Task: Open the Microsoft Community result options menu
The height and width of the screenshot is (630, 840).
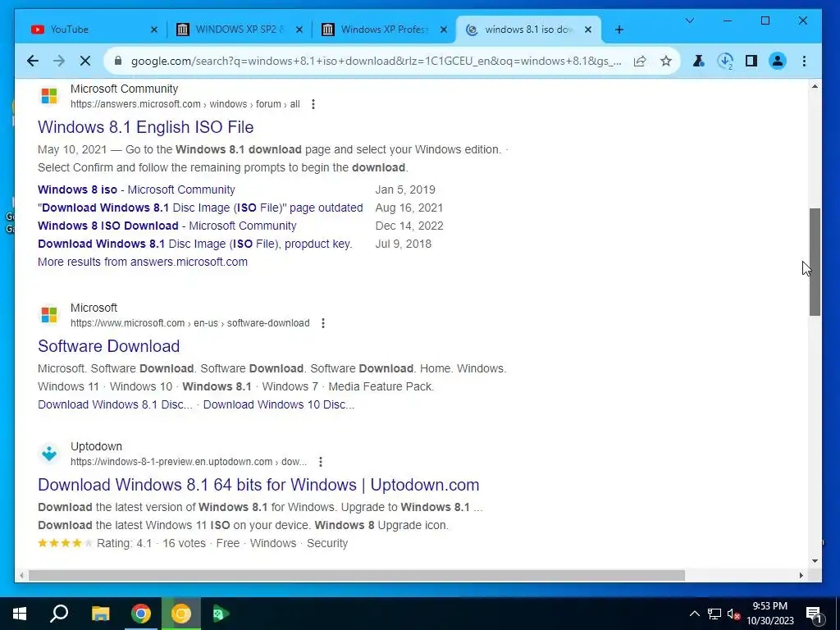Action: (x=313, y=104)
